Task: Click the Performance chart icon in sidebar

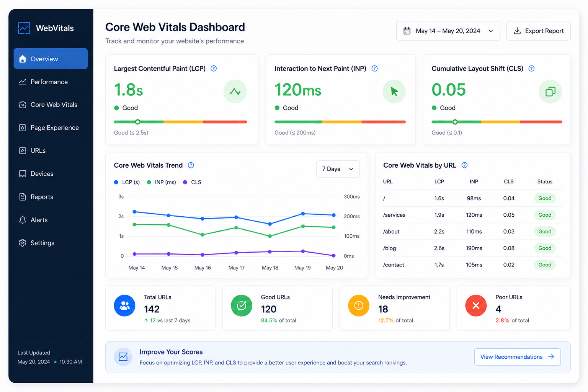Action: [x=23, y=82]
